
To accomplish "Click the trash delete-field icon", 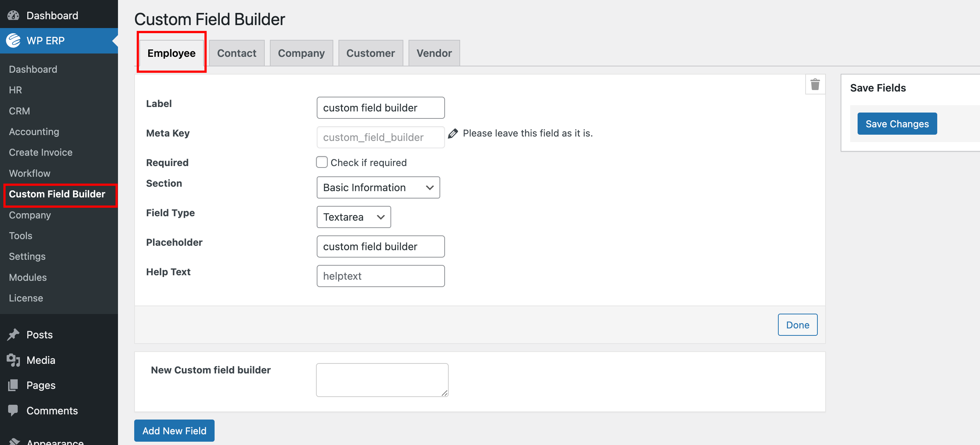I will [815, 84].
